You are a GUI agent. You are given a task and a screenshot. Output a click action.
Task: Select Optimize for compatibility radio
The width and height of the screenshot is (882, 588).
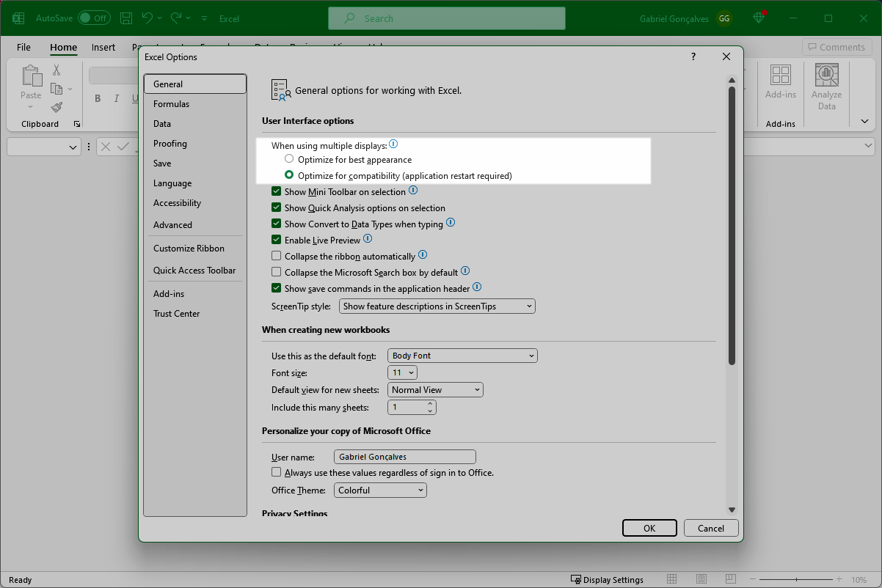[x=289, y=175]
